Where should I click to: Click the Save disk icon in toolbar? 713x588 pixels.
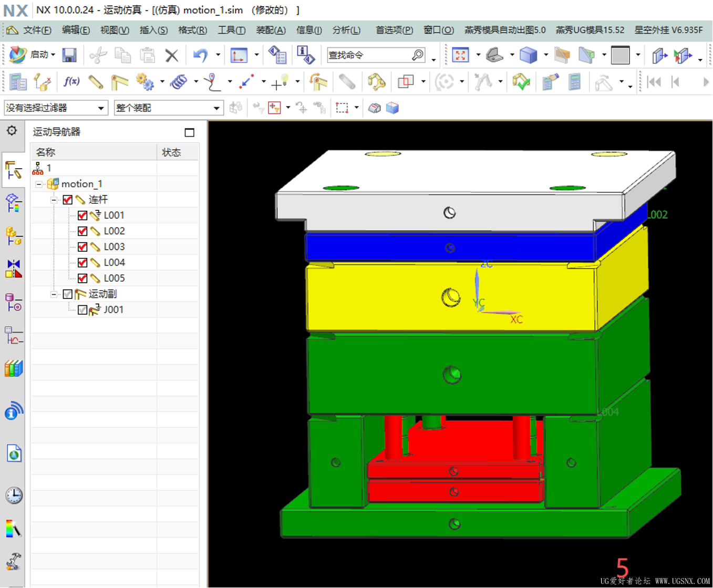point(69,55)
